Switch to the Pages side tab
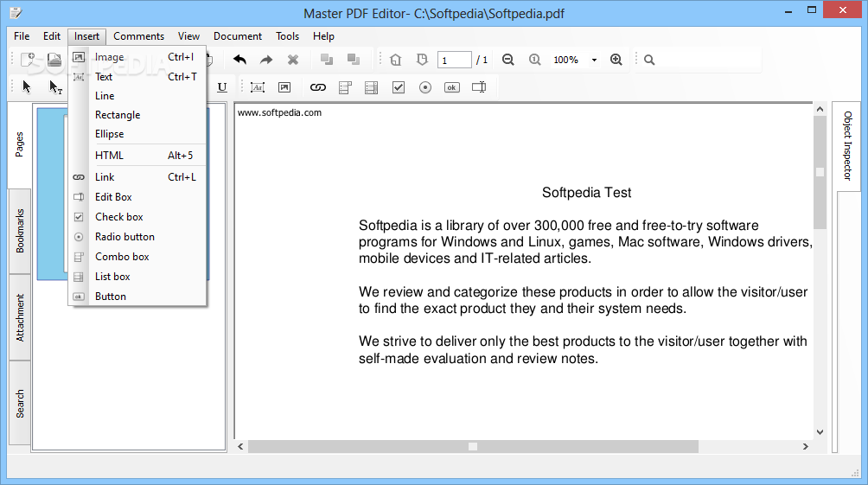The height and width of the screenshot is (485, 868). (19, 144)
